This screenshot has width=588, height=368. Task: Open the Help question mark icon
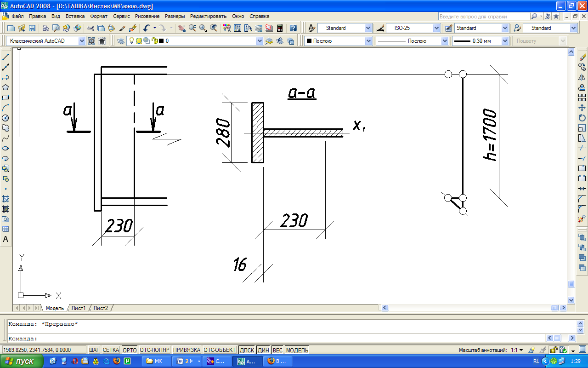[293, 28]
